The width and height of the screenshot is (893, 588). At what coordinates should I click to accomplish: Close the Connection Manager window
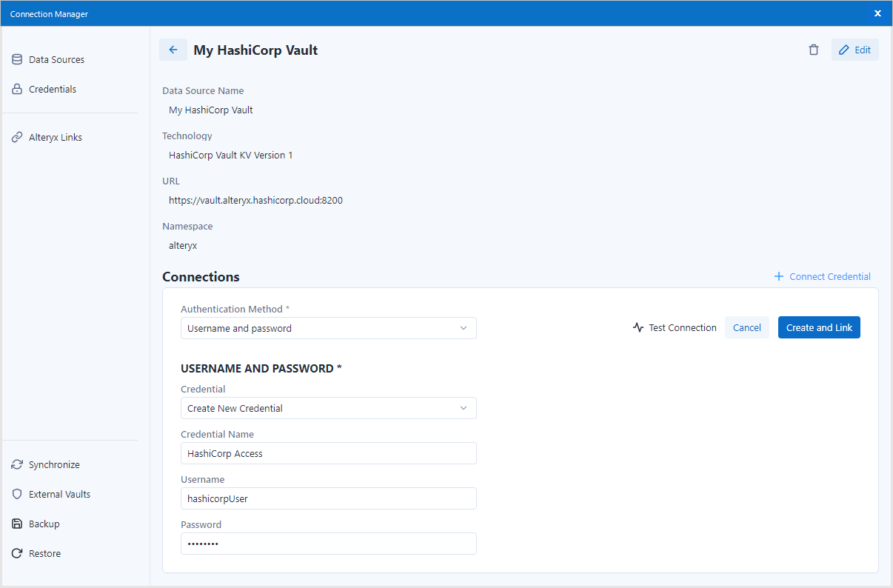click(877, 13)
